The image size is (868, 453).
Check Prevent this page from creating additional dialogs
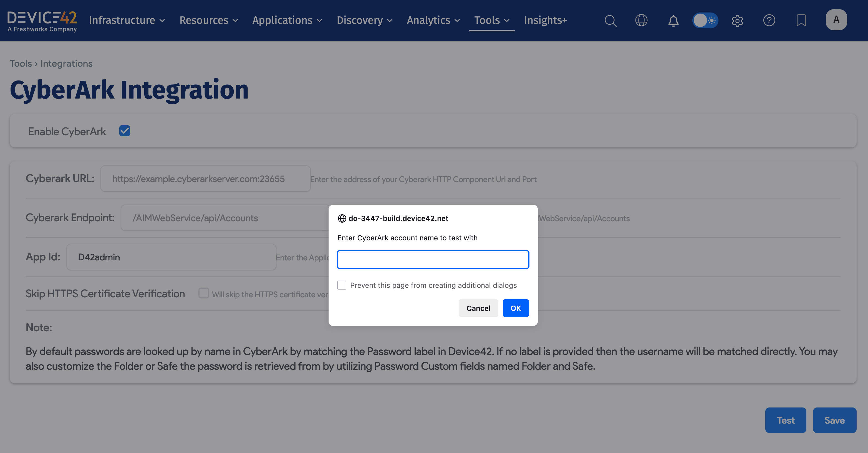[342, 285]
